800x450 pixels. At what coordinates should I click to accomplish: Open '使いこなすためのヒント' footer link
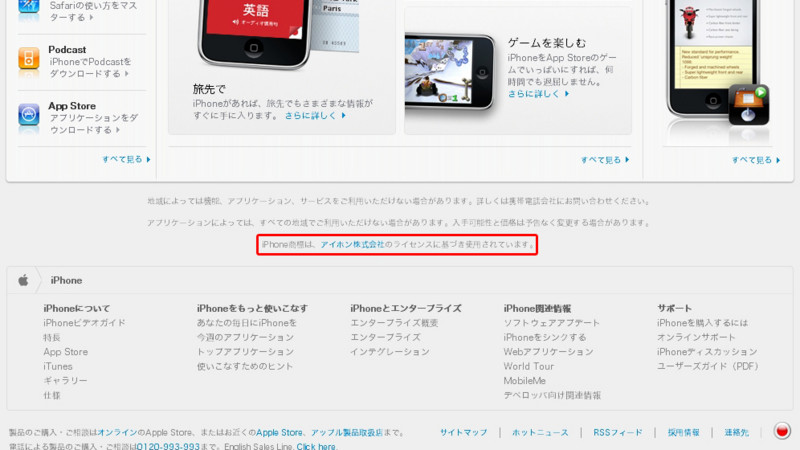click(245, 366)
